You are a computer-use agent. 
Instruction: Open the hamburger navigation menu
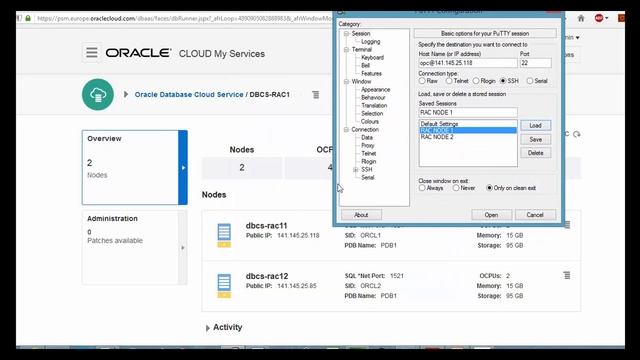(91, 53)
